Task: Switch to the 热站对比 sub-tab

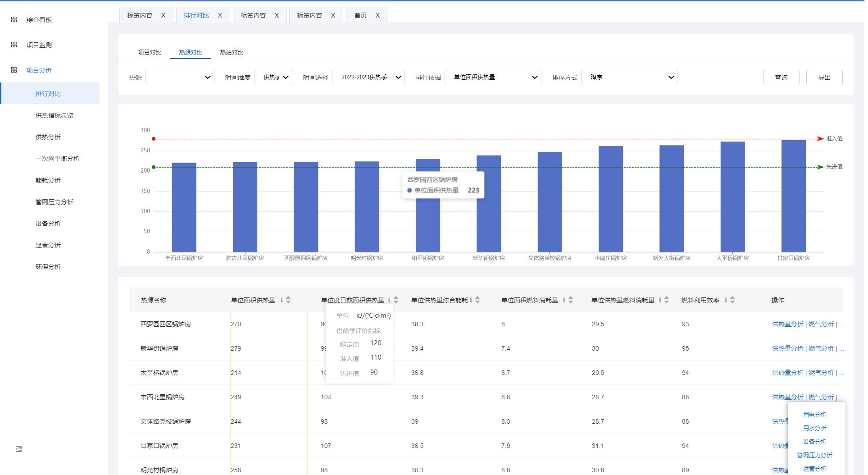Action: (232, 52)
